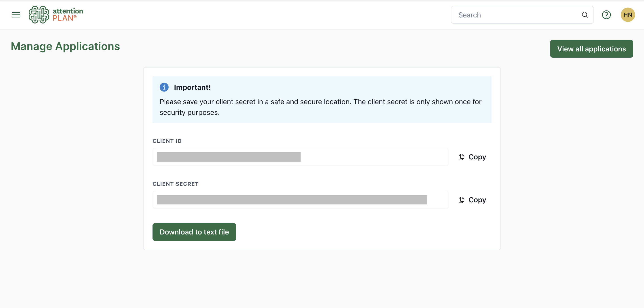Click the CLIENT SECRET label
This screenshot has height=308, width=644.
175,184
